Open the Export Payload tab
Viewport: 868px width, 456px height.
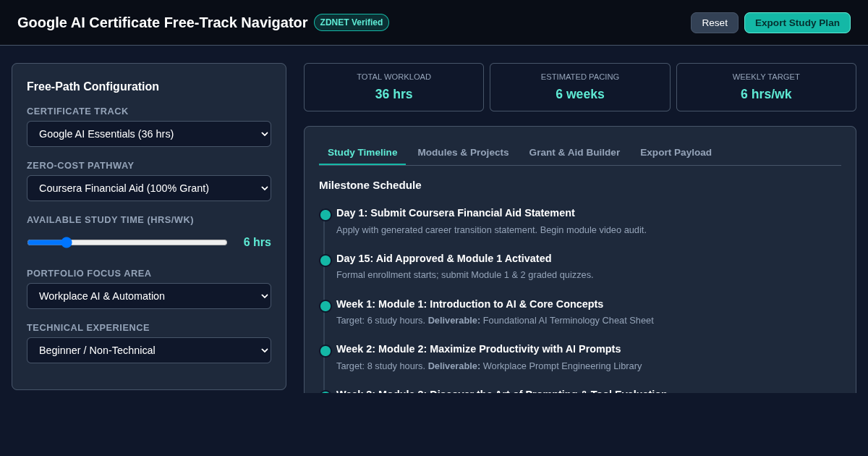coord(676,152)
